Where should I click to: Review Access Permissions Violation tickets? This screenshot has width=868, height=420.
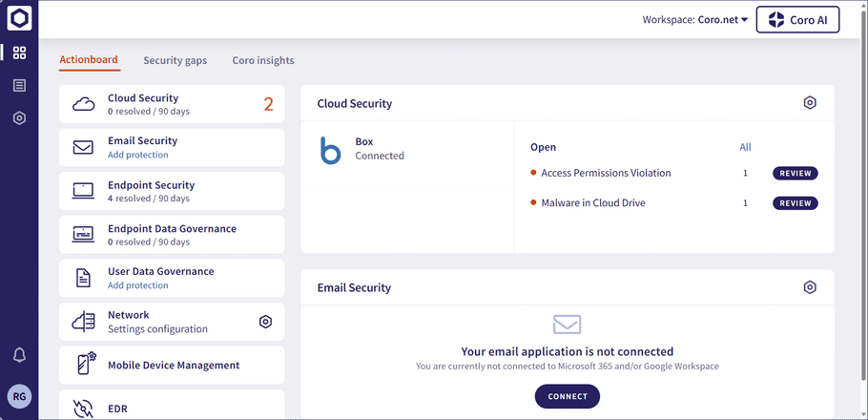pyautogui.click(x=795, y=174)
